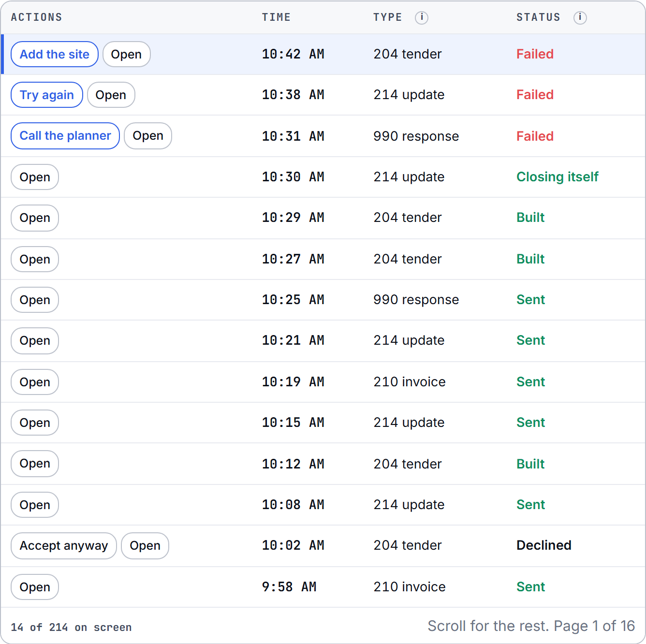Open the 10:42 AM failed 204 tender
The width and height of the screenshot is (646, 644).
pos(126,54)
